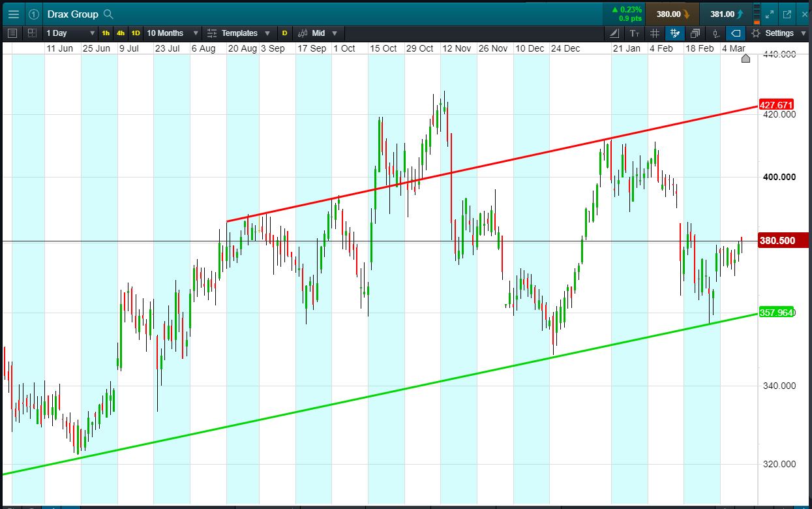Image resolution: width=812 pixels, height=509 pixels.
Task: Toggle the crosshair drawing mode icon
Action: coord(675,33)
